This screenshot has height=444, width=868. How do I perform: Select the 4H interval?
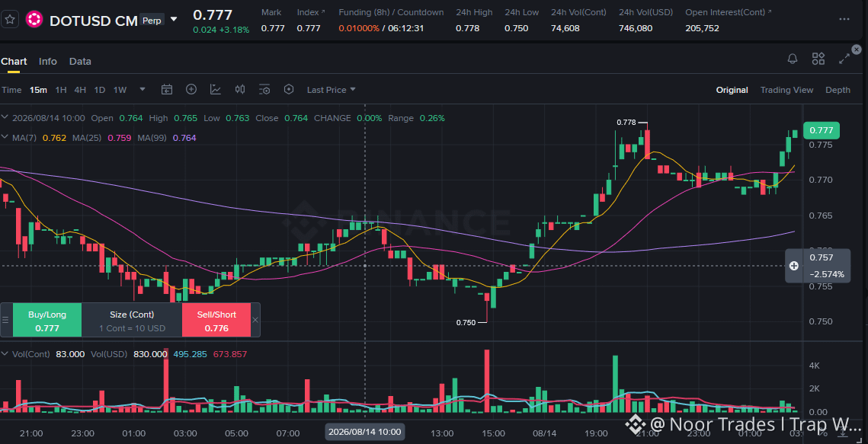point(80,90)
